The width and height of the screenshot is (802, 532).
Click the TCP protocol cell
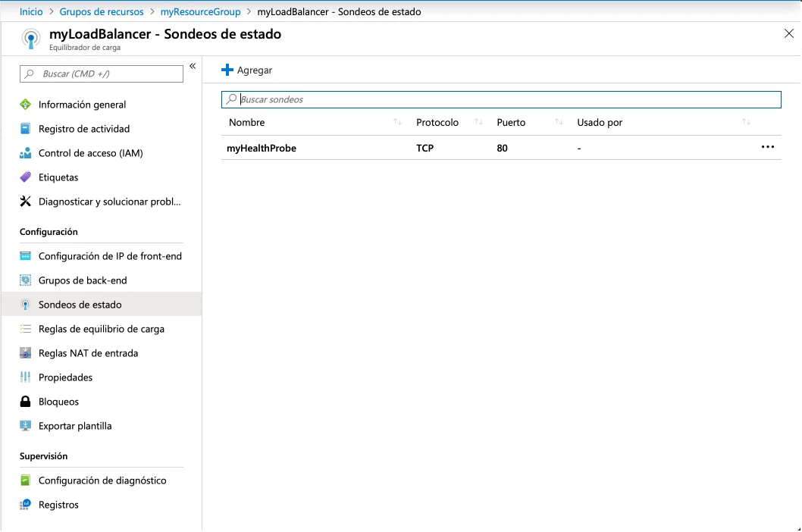(x=425, y=148)
